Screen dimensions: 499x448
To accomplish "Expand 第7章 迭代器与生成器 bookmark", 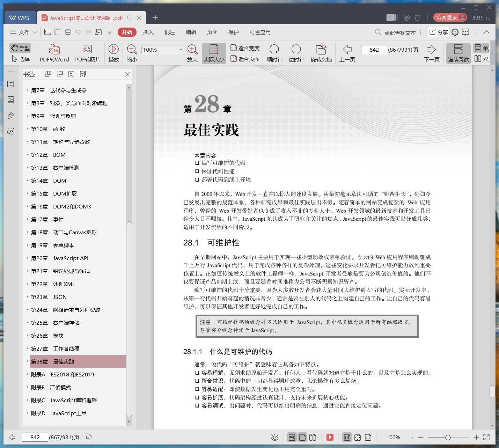I will click(28, 90).
